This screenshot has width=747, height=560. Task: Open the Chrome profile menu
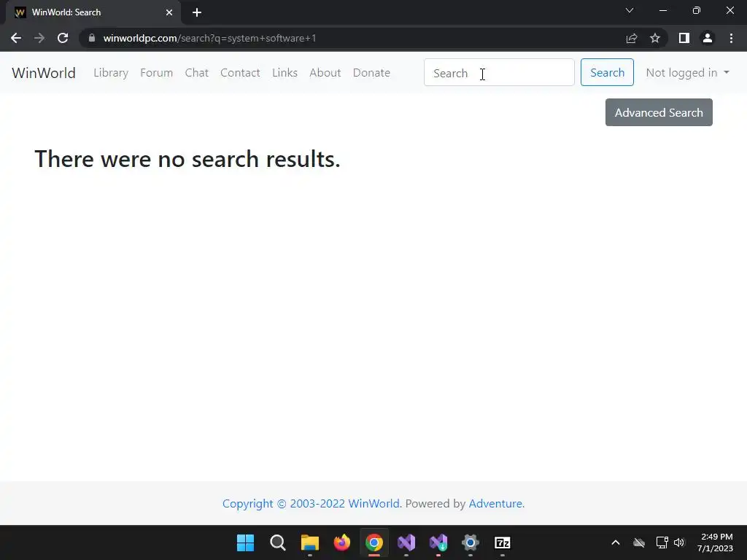coord(708,38)
